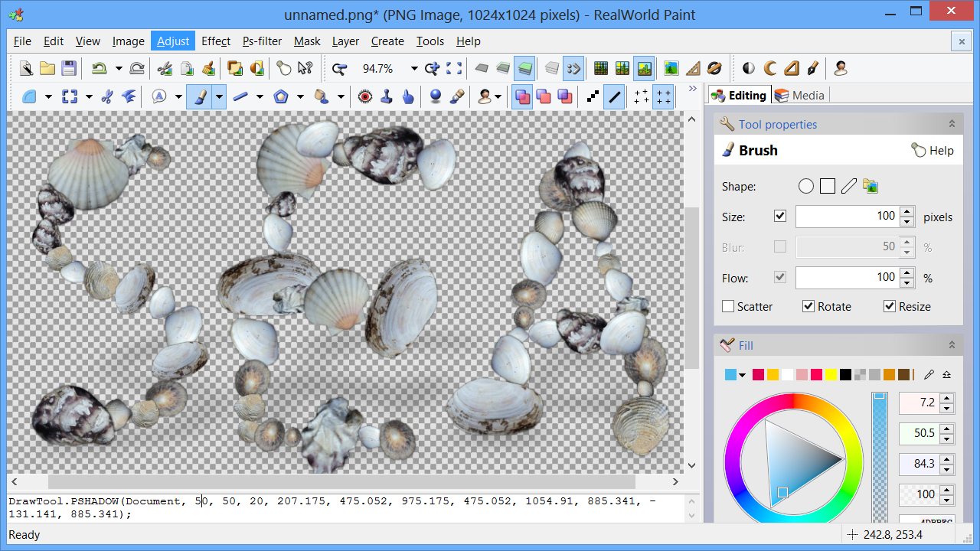Redo the action
Image resolution: width=980 pixels, height=551 pixels.
coord(137,68)
